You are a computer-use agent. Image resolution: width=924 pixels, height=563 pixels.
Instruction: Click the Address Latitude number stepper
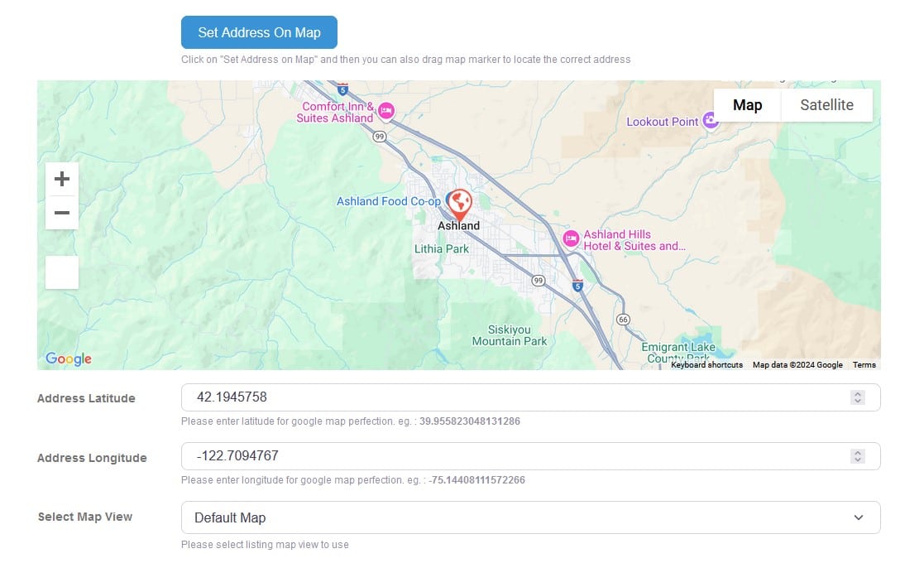858,397
